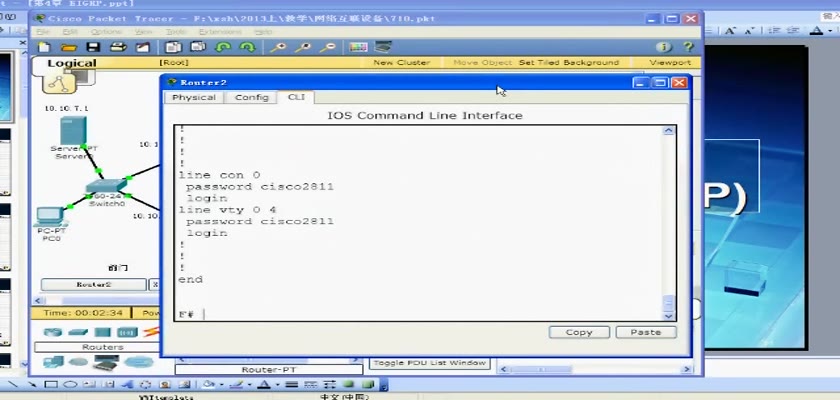Insert WordArt from the drawing toolbar
840x400 pixels.
tap(128, 384)
